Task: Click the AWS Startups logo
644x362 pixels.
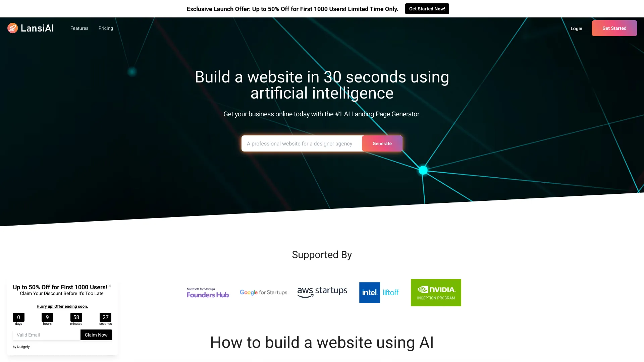Action: pos(322,292)
